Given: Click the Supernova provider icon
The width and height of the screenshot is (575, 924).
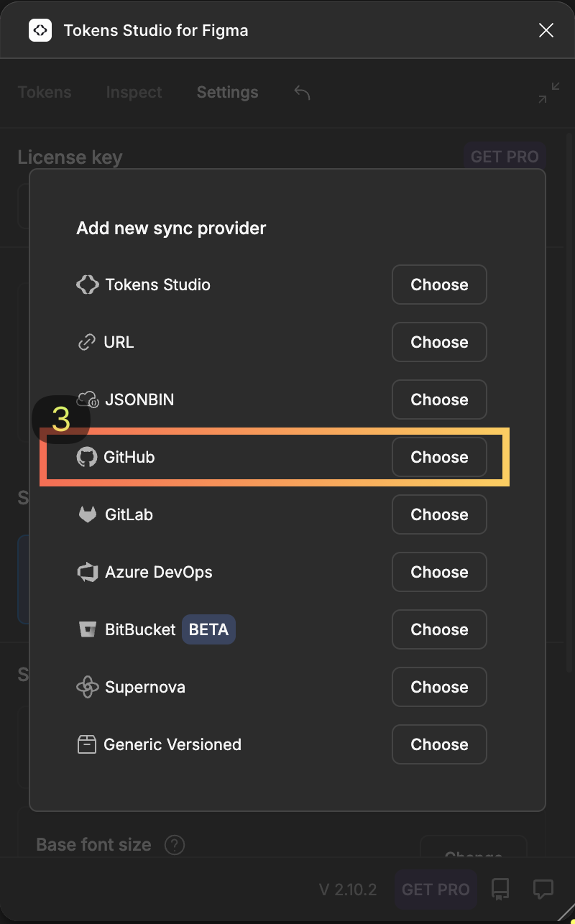Looking at the screenshot, I should [87, 687].
